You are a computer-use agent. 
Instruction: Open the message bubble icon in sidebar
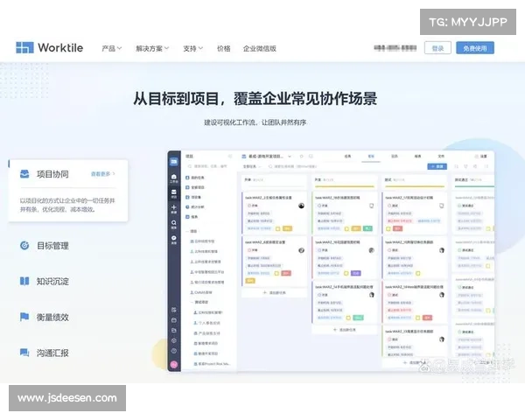tap(174, 240)
